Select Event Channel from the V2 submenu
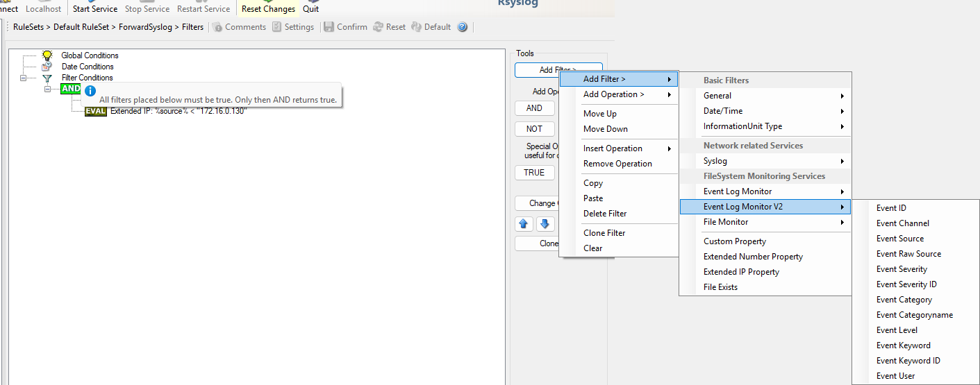 click(x=915, y=223)
